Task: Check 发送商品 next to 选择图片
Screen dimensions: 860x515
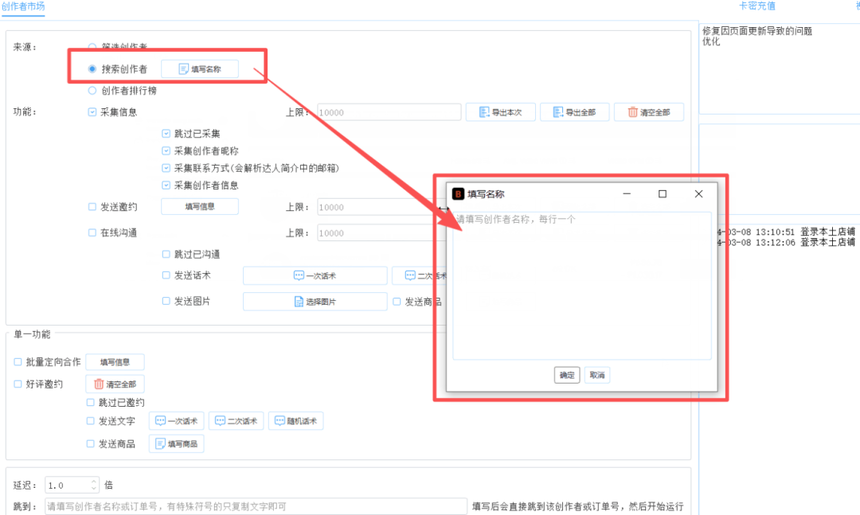Action: click(x=397, y=302)
